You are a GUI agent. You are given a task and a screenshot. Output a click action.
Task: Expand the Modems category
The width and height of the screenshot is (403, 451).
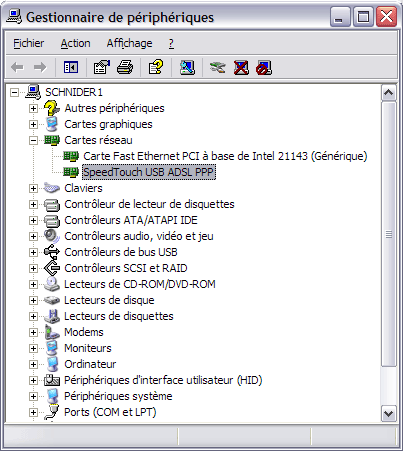tap(33, 332)
